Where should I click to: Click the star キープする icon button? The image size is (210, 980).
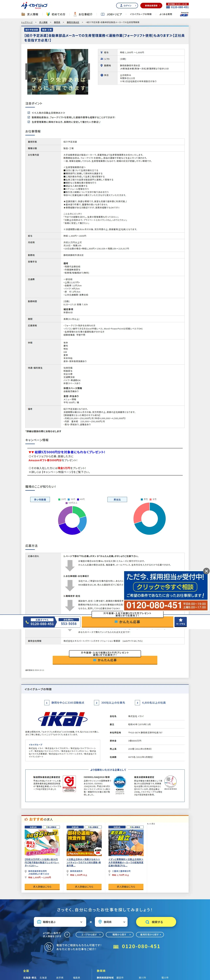click(181, 622)
